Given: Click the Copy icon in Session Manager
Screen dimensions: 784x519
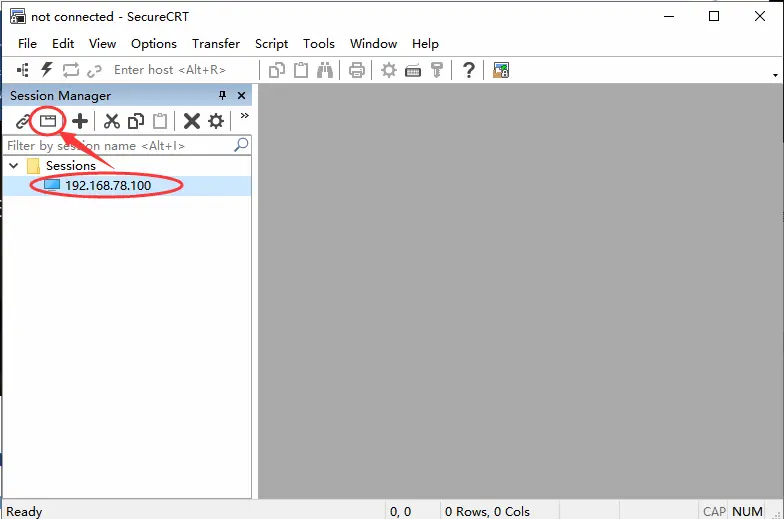Looking at the screenshot, I should [x=136, y=121].
